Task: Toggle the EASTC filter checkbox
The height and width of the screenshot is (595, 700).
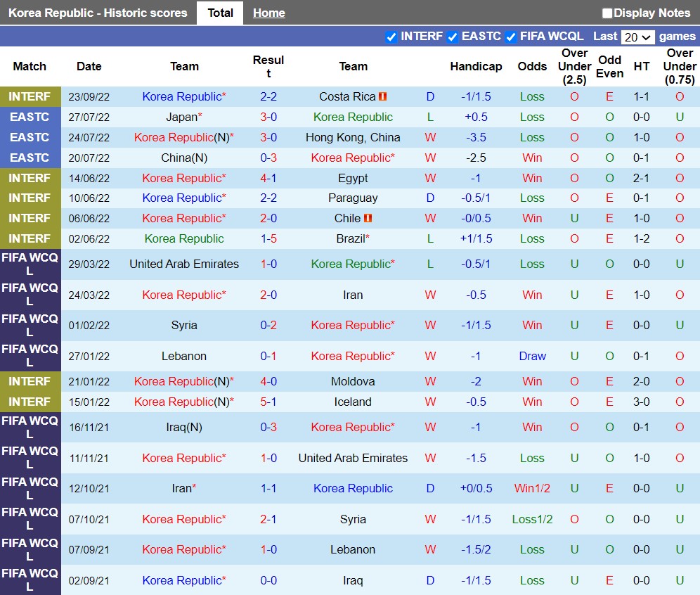Action: (x=453, y=37)
